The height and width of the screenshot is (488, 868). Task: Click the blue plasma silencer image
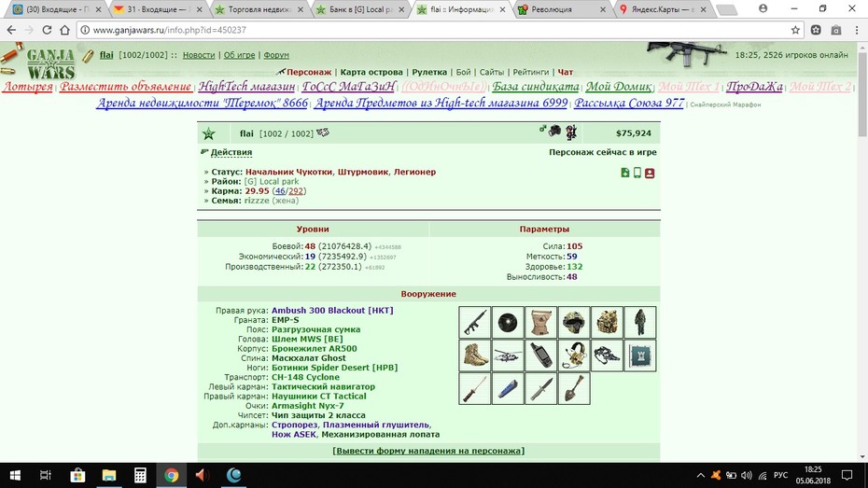[508, 388]
